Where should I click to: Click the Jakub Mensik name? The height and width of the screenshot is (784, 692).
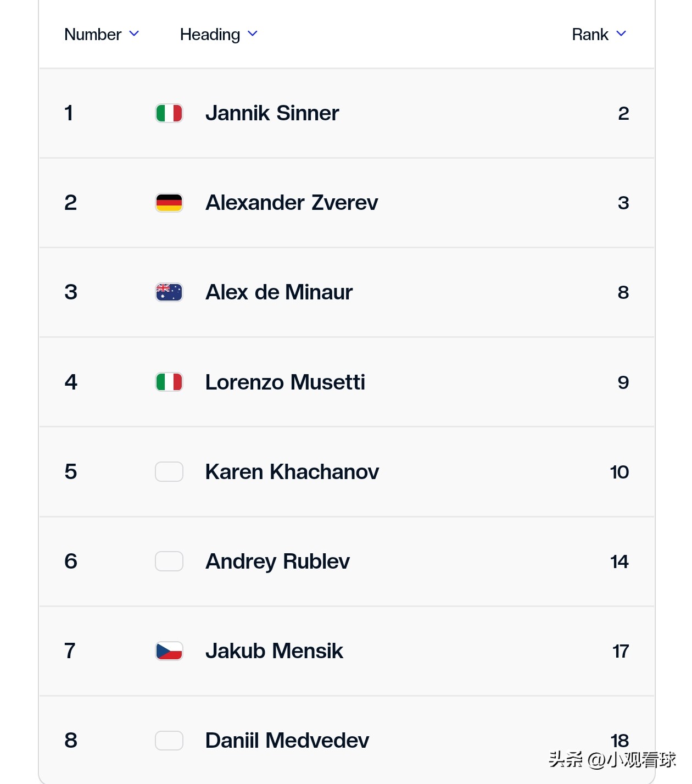[274, 651]
